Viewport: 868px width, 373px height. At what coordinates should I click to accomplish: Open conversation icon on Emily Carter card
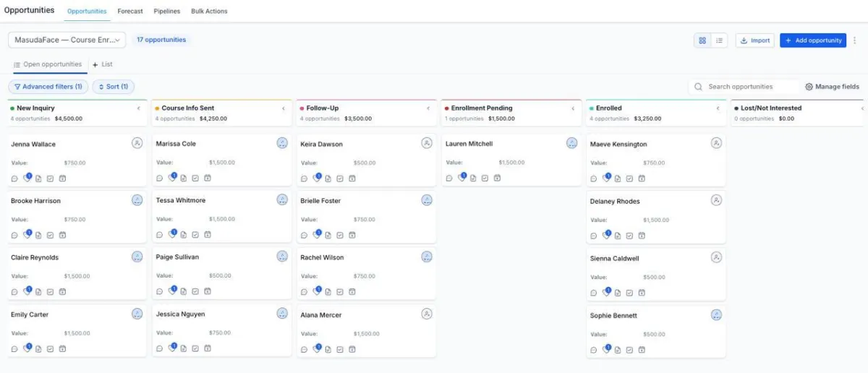tap(14, 349)
